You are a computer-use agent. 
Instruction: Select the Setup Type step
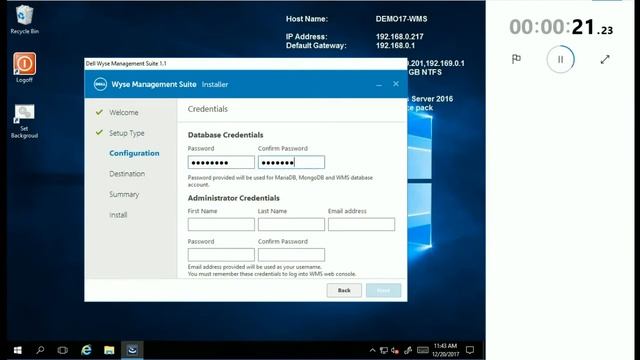[127, 133]
